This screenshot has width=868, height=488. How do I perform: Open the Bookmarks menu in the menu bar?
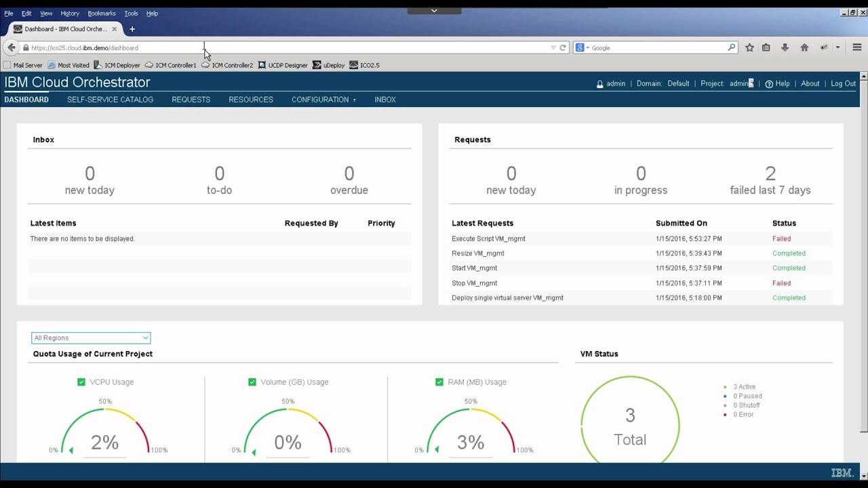pyautogui.click(x=102, y=13)
